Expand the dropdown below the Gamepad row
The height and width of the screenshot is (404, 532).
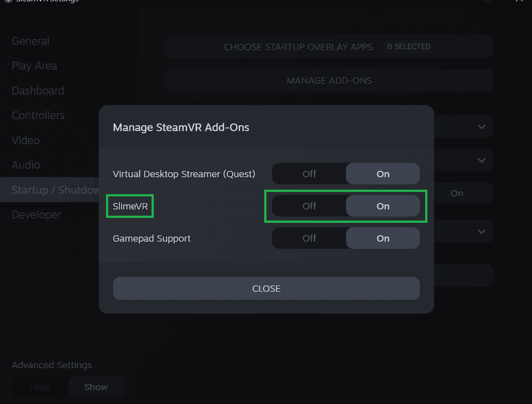(481, 231)
